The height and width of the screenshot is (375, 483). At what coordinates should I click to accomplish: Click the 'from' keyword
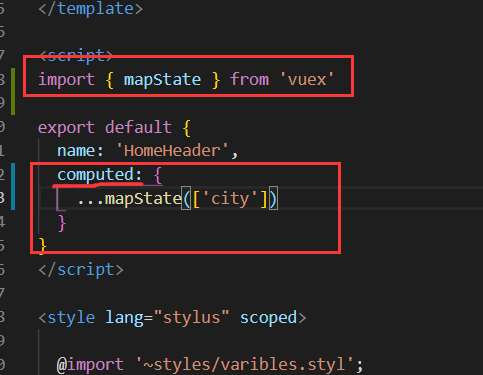pos(249,79)
